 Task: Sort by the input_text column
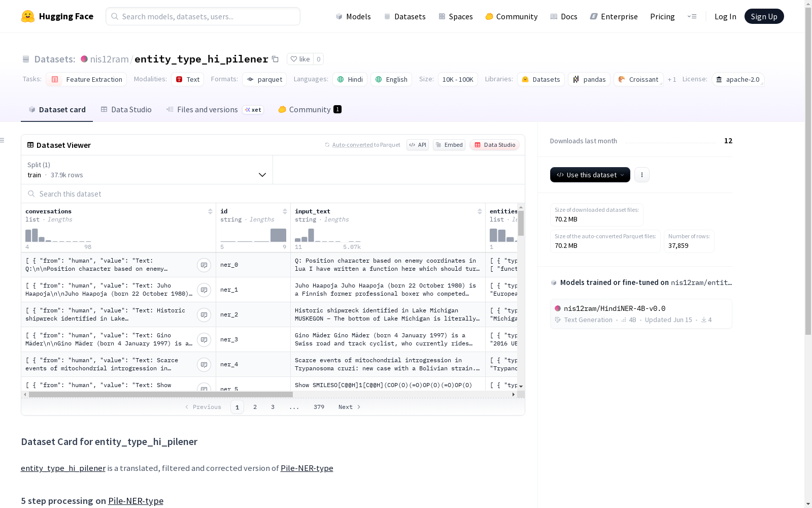480,211
